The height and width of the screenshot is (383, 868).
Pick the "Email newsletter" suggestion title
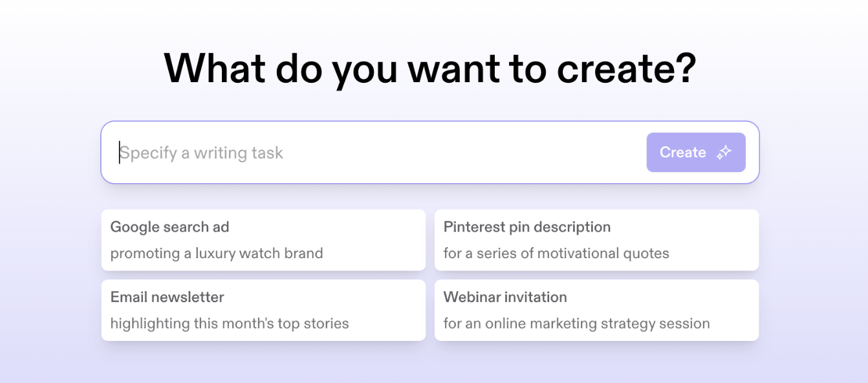(167, 298)
